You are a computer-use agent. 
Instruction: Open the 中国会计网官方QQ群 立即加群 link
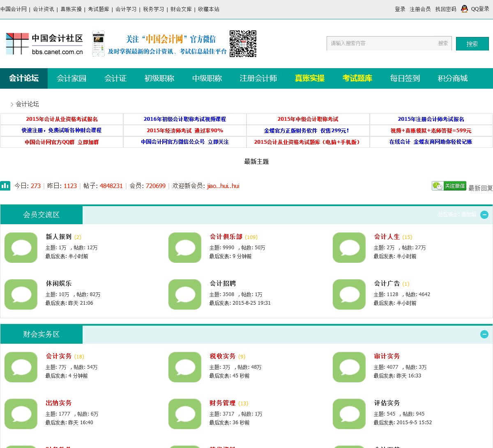[x=62, y=142]
